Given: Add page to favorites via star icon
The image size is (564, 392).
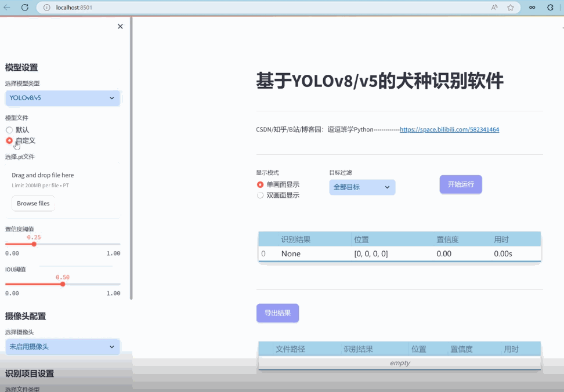Looking at the screenshot, I should pyautogui.click(x=511, y=8).
